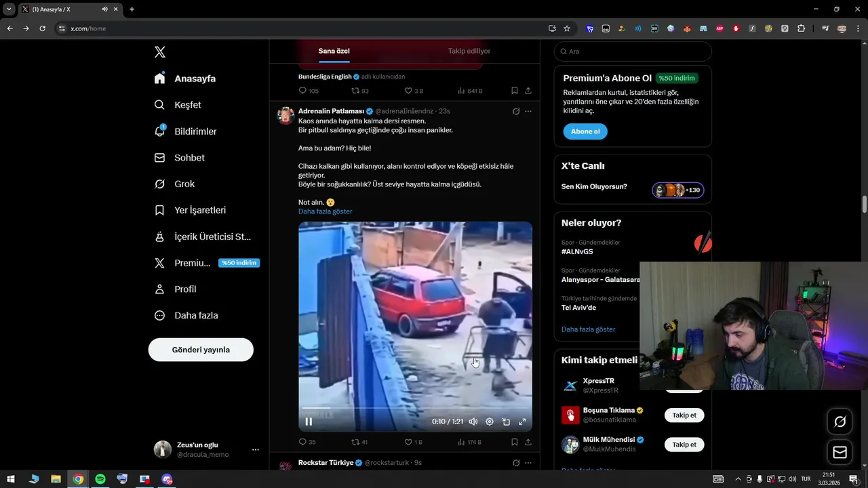Open İçerik Üreticisi Stüdyosu item

[203, 237]
